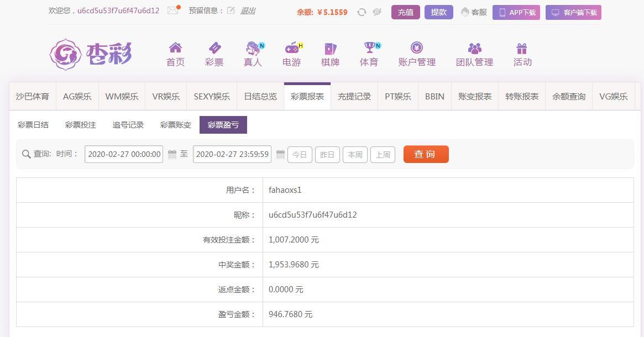Open the mail envelope icon

(x=174, y=10)
